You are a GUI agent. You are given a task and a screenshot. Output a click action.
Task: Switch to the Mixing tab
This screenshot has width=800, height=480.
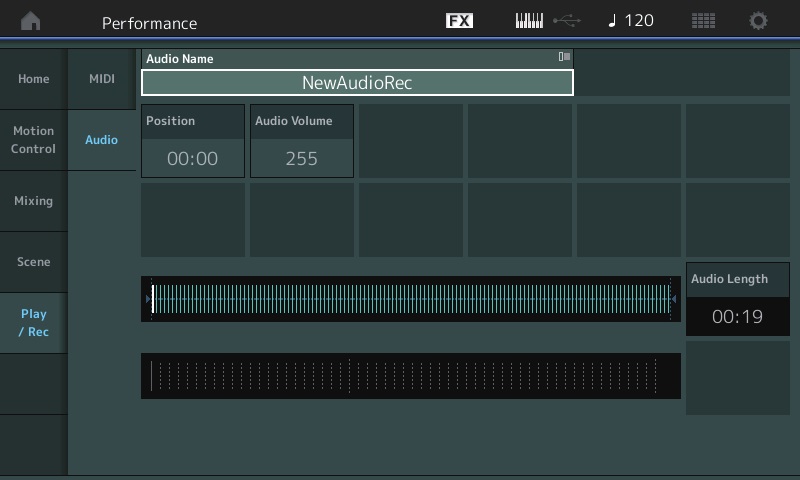tap(33, 201)
